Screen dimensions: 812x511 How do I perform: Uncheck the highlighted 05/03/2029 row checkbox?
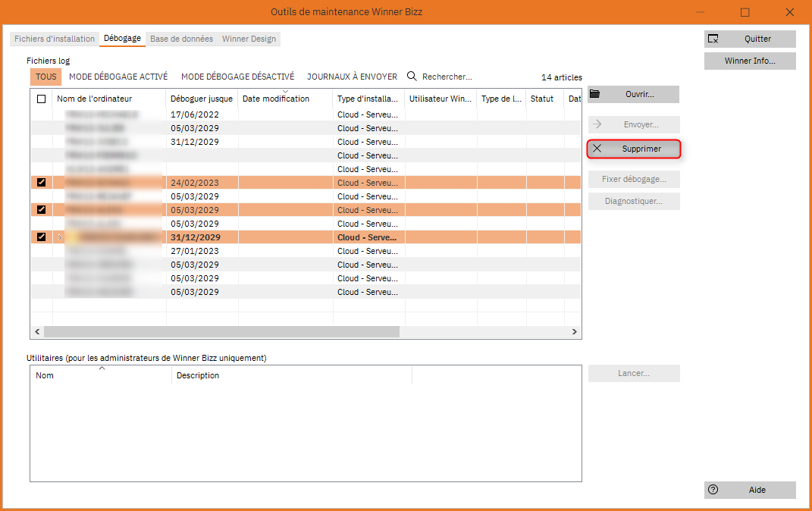point(42,210)
